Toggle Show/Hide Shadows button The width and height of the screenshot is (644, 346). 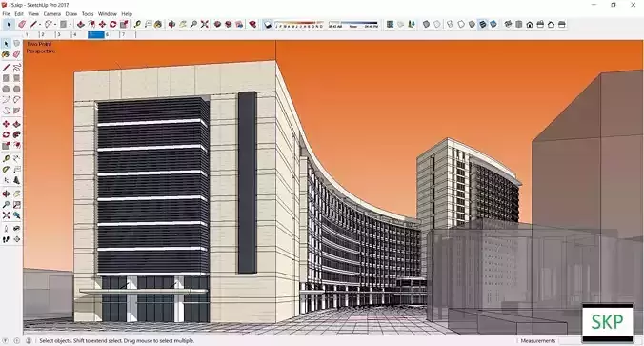pyautogui.click(x=268, y=24)
